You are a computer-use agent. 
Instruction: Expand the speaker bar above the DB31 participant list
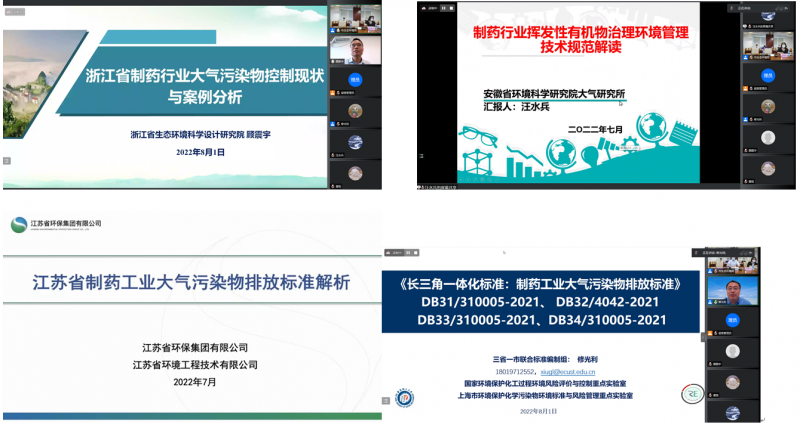pos(740,254)
